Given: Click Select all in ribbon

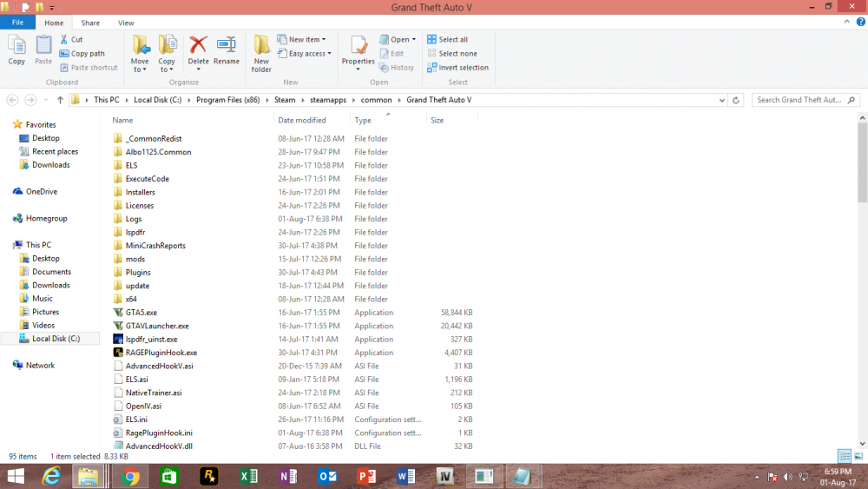Looking at the screenshot, I should coord(447,39).
